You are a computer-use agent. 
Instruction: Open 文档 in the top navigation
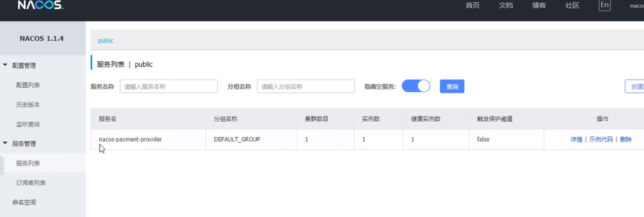(506, 6)
